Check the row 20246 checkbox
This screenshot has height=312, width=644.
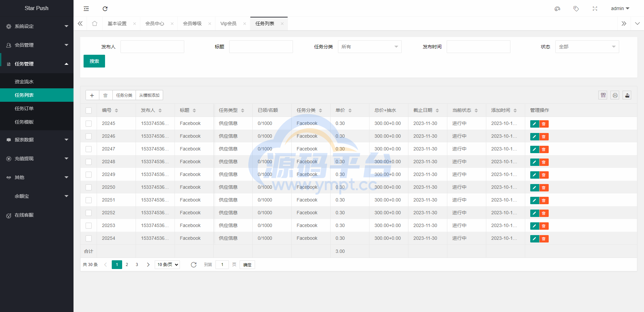89,136
